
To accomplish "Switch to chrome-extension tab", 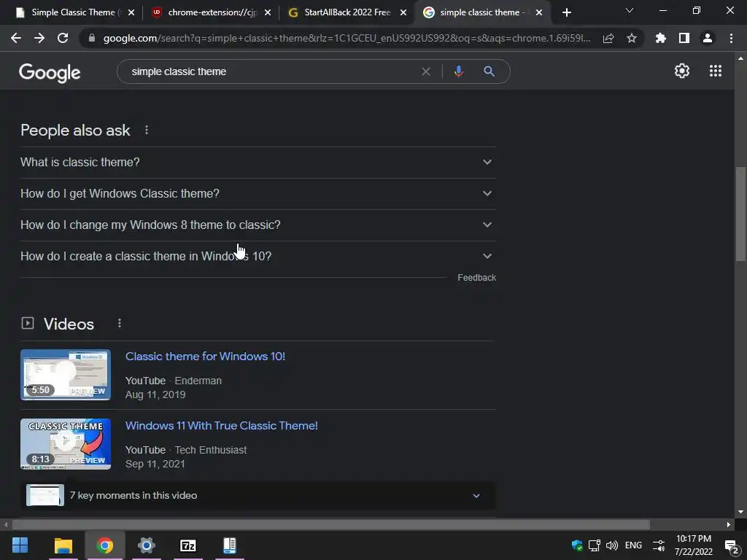I will click(x=212, y=12).
